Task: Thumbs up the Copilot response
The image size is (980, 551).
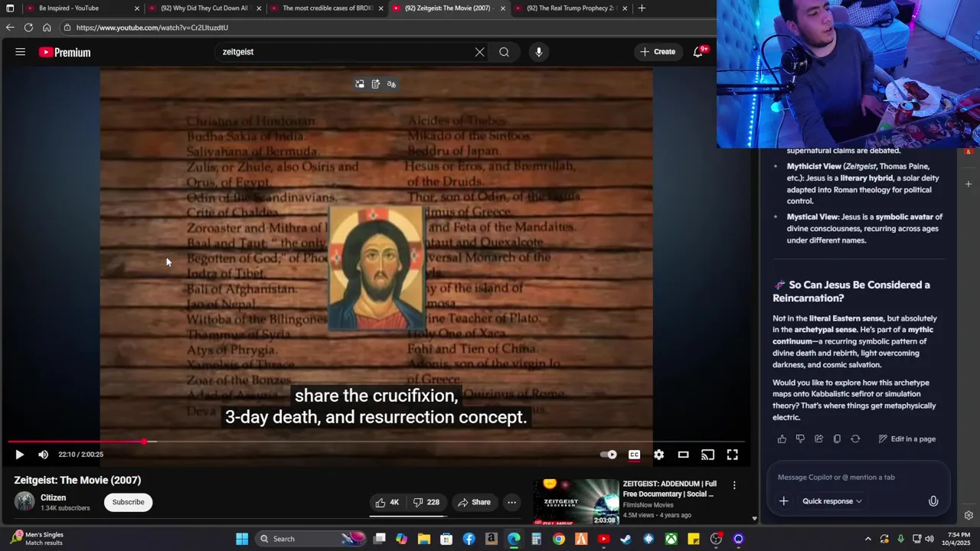Action: (x=782, y=439)
